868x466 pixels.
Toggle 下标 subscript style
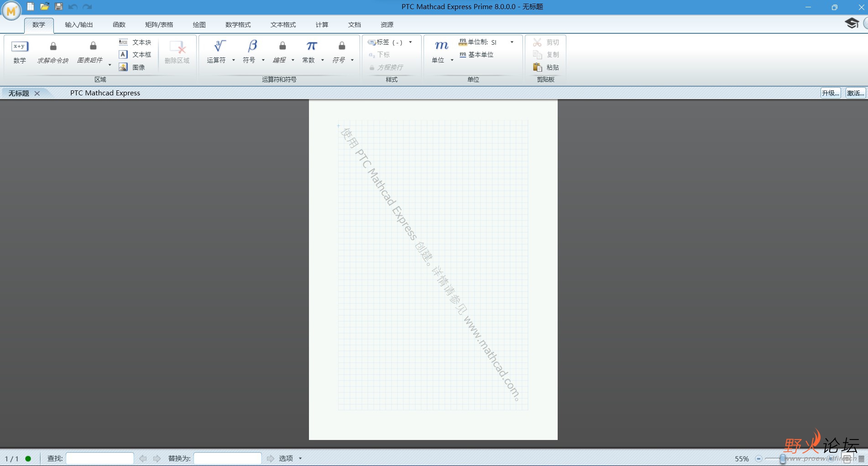pyautogui.click(x=380, y=54)
